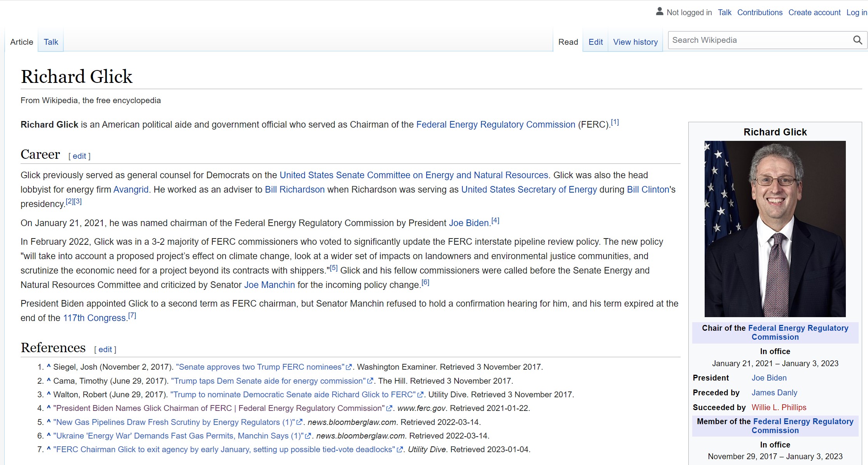Open Joe Biden link in Career paragraph
The image size is (868, 465).
469,223
